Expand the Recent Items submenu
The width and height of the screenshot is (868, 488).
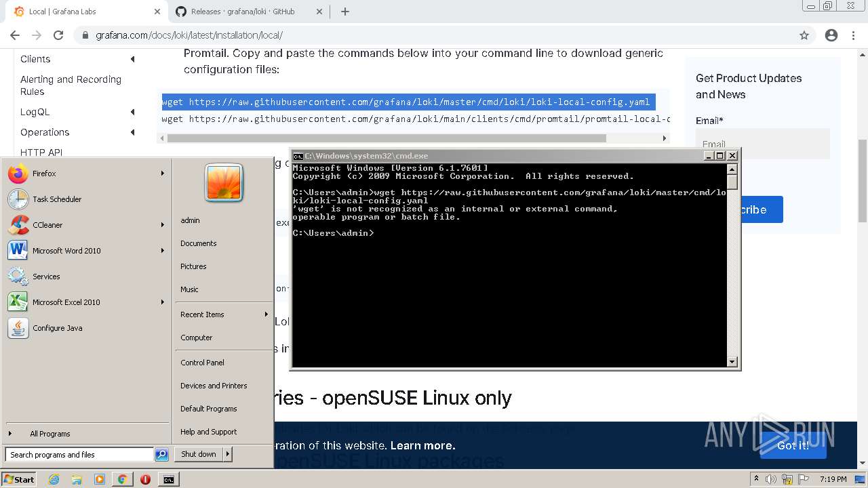tap(267, 314)
